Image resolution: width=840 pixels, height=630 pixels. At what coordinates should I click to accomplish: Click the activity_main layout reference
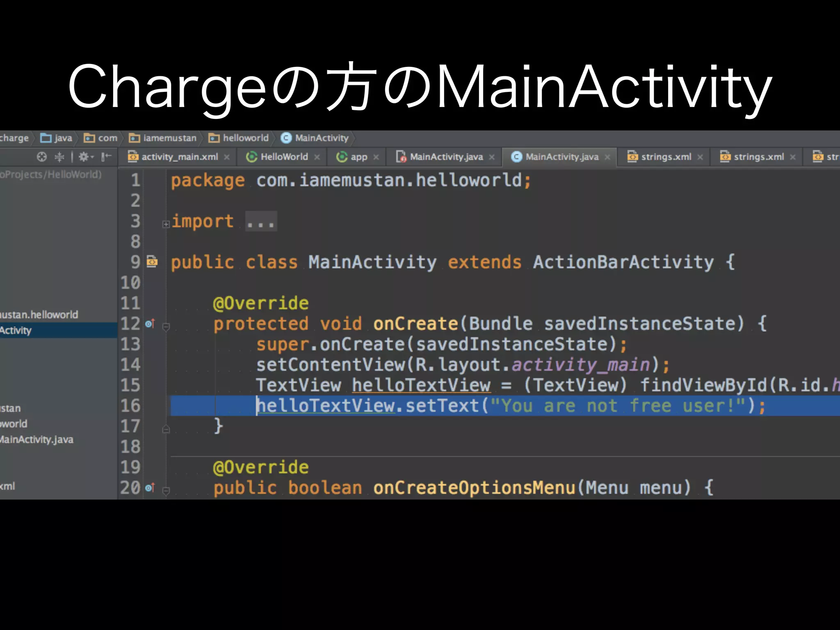pyautogui.click(x=581, y=365)
